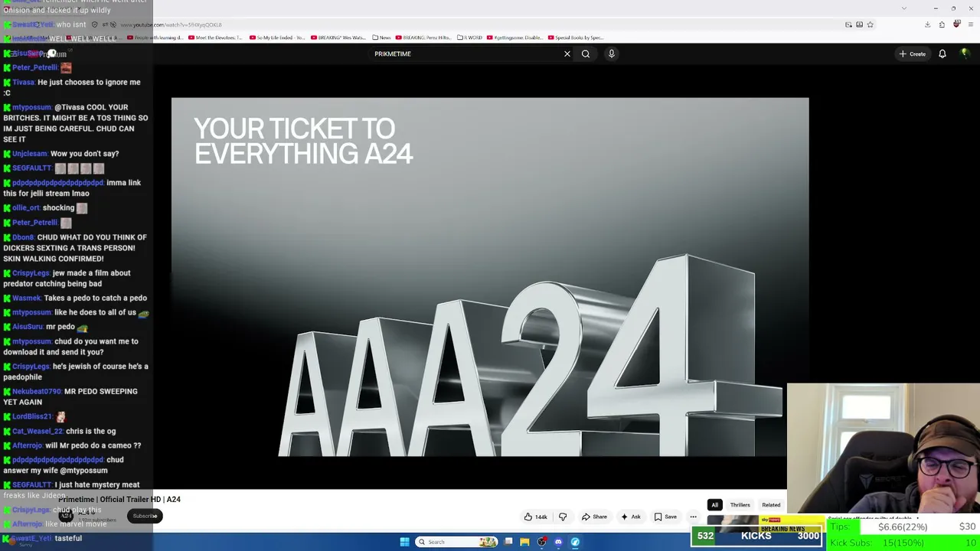Clear the YouTube search box text
This screenshot has height=551, width=980.
[567, 54]
